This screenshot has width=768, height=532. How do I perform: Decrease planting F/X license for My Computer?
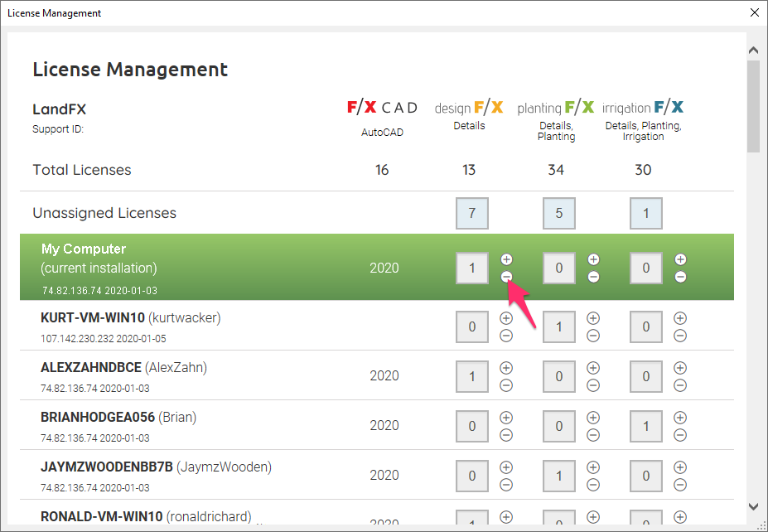(x=594, y=277)
